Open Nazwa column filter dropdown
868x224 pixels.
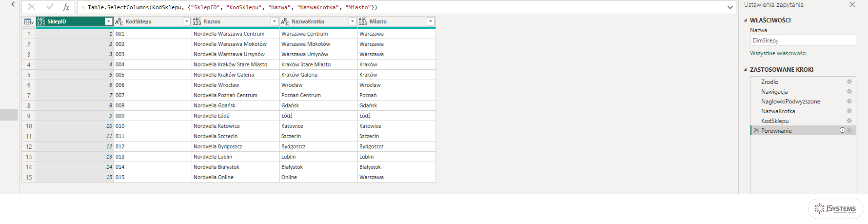point(274,21)
